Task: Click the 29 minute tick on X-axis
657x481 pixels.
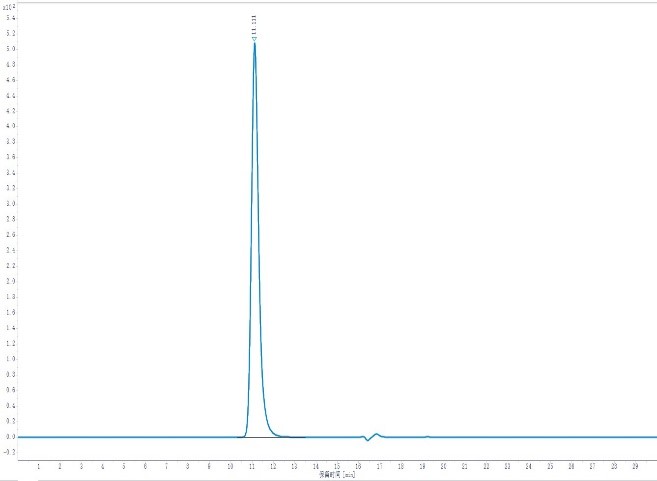Action: [635, 466]
